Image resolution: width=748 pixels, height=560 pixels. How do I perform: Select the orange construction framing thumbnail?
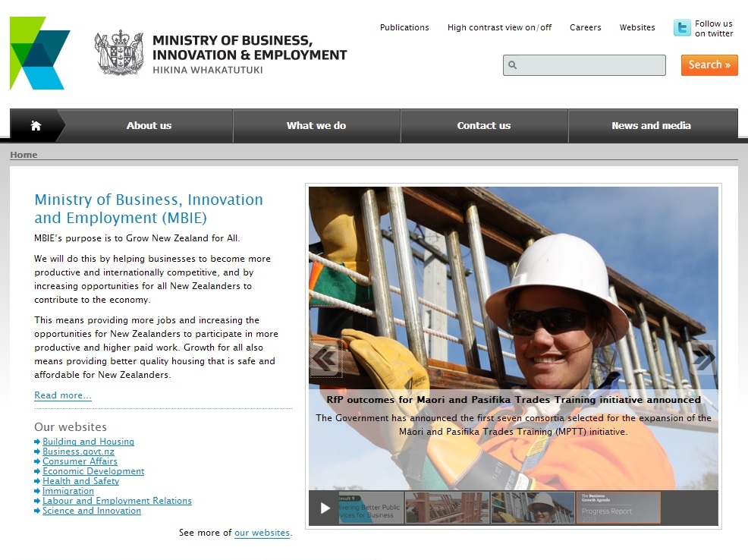coord(447,508)
